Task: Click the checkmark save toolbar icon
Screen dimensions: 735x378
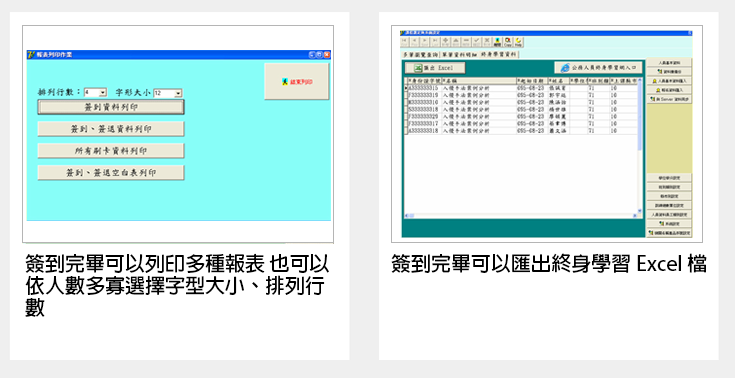Action: (x=477, y=42)
